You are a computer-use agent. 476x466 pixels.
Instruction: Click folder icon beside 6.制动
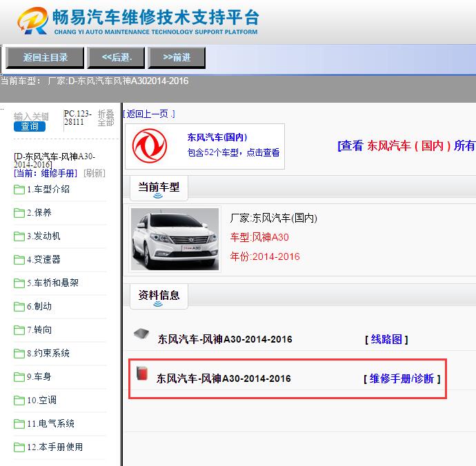pyautogui.click(x=19, y=307)
